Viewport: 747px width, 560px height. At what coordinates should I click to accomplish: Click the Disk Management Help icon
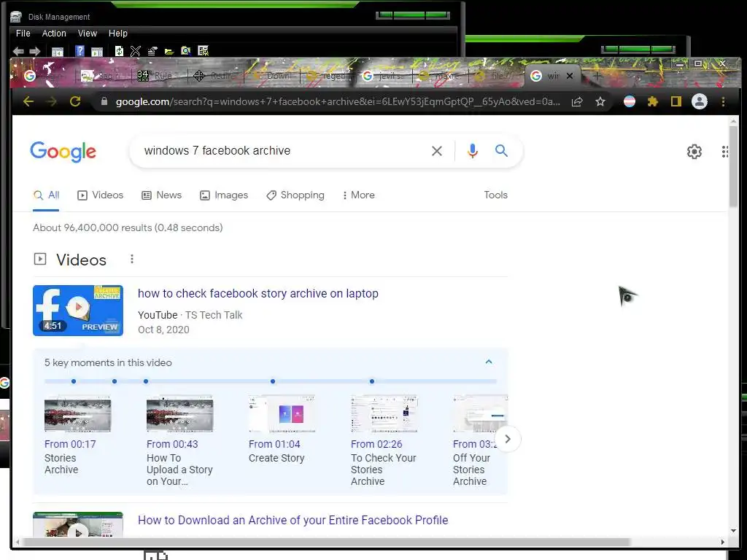coord(80,51)
